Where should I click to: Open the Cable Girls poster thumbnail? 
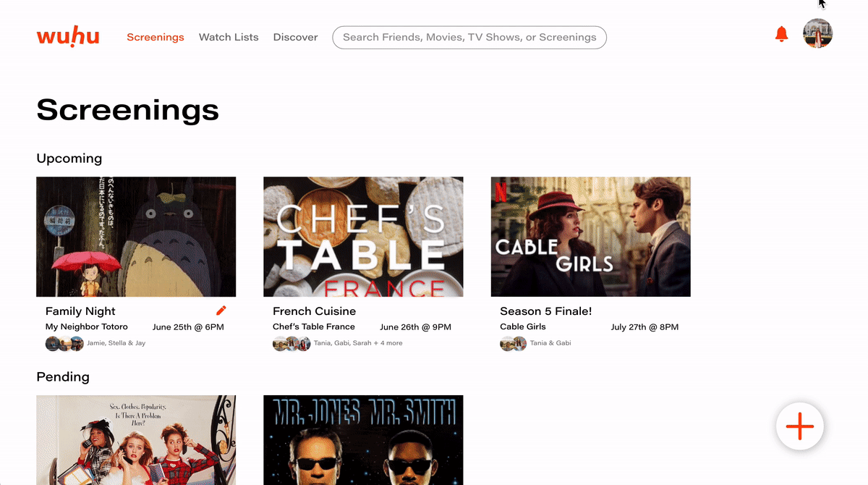click(590, 237)
